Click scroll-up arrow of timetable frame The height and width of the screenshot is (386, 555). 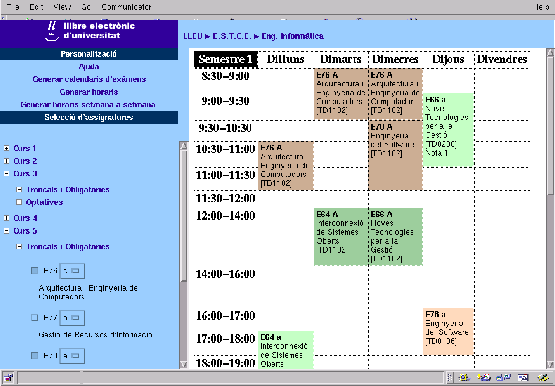point(550,52)
